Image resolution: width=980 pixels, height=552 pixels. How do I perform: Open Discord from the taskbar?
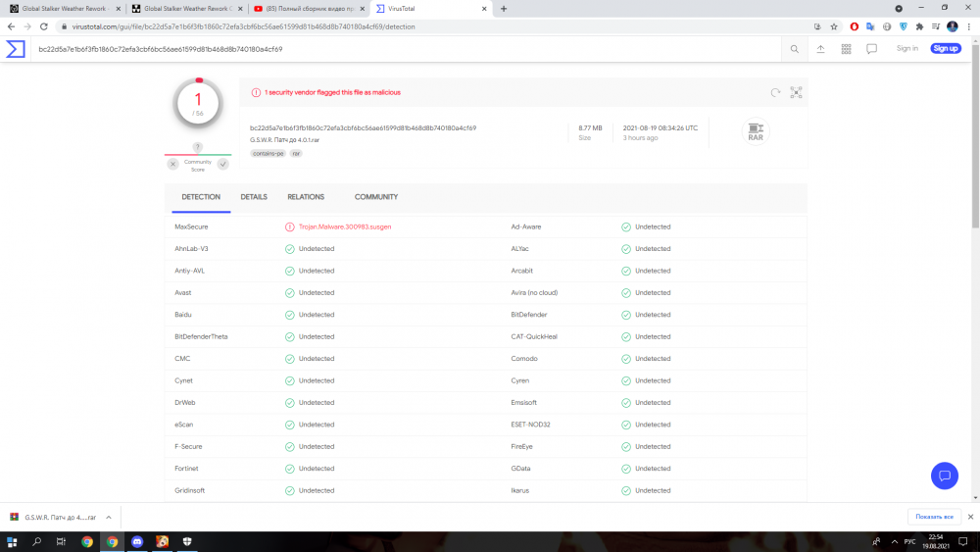click(x=137, y=541)
